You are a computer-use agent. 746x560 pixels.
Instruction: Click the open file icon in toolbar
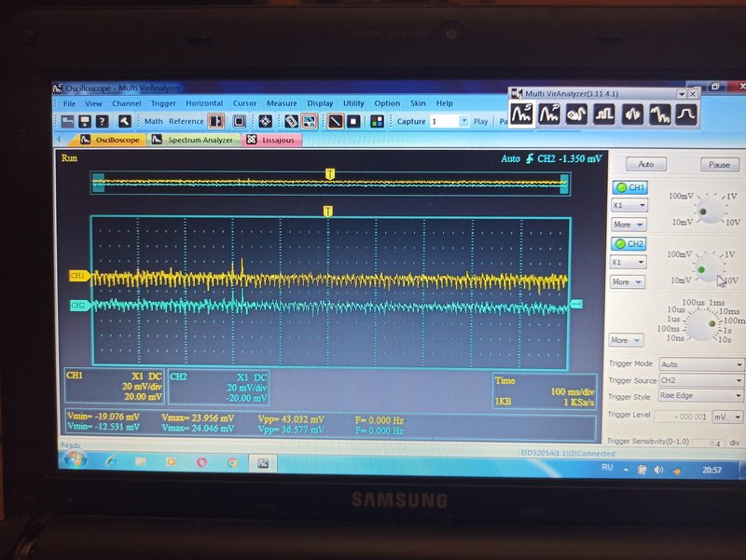click(67, 122)
